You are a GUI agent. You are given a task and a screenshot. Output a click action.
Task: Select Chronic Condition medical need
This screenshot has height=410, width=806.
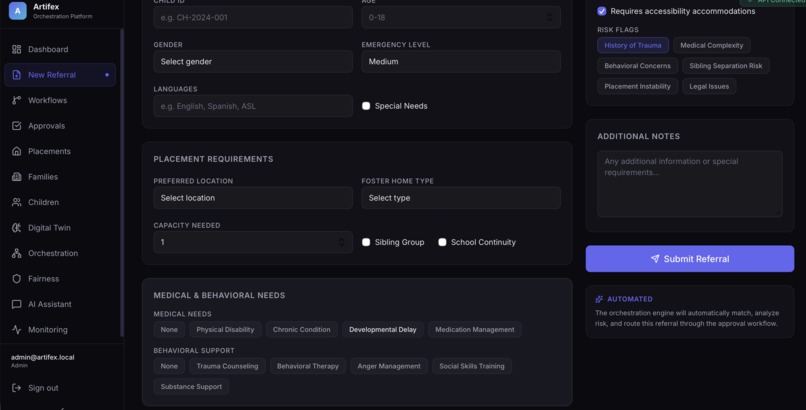pyautogui.click(x=302, y=330)
